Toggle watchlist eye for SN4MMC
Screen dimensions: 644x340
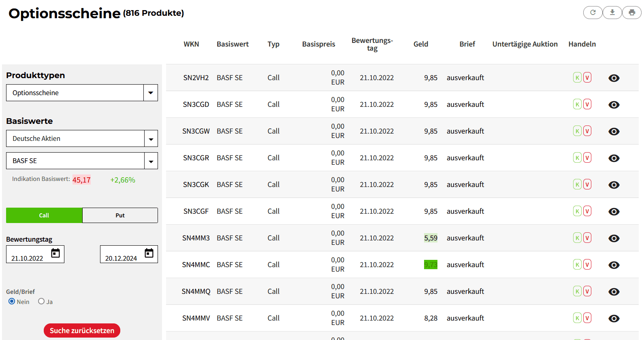(614, 265)
